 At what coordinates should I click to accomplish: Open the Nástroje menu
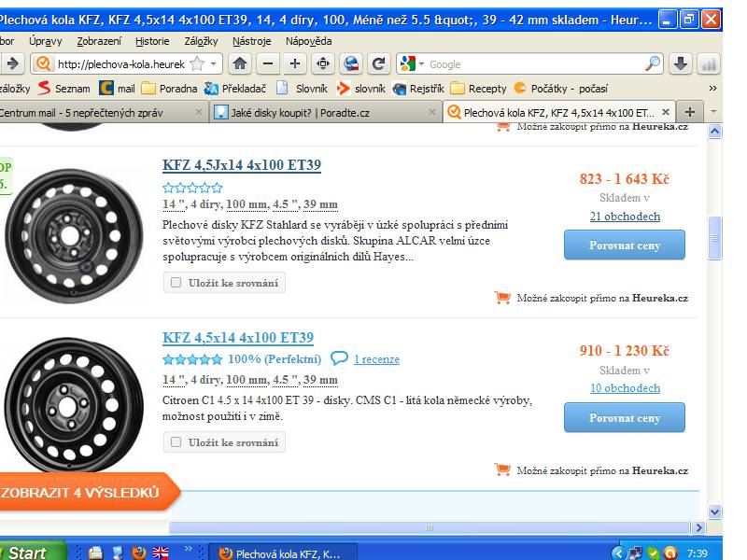(251, 41)
